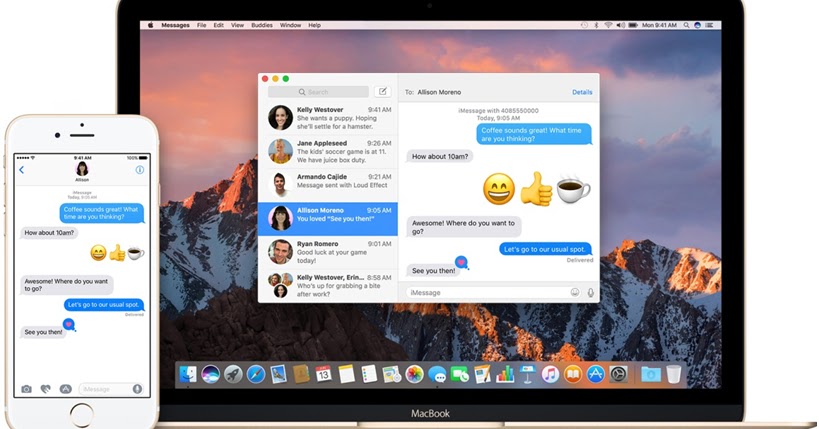Open Notes from the Dock
The width and height of the screenshot is (819, 429).
tap(346, 374)
